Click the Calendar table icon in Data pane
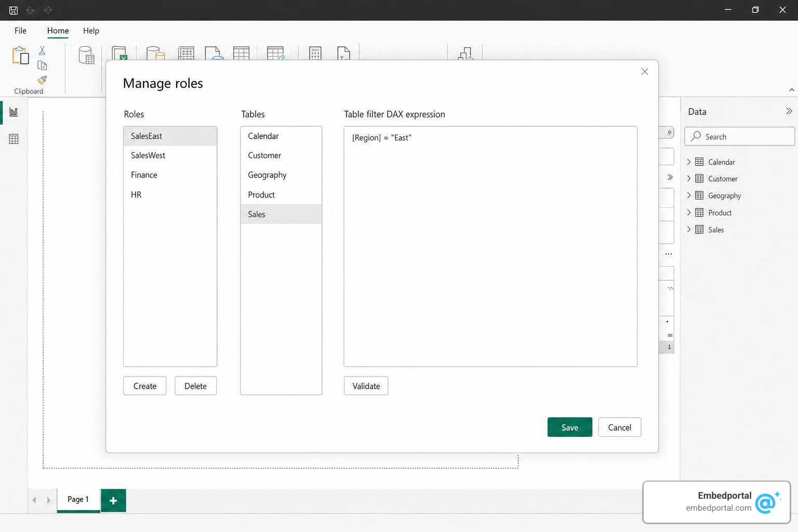This screenshot has width=798, height=532. [699, 162]
